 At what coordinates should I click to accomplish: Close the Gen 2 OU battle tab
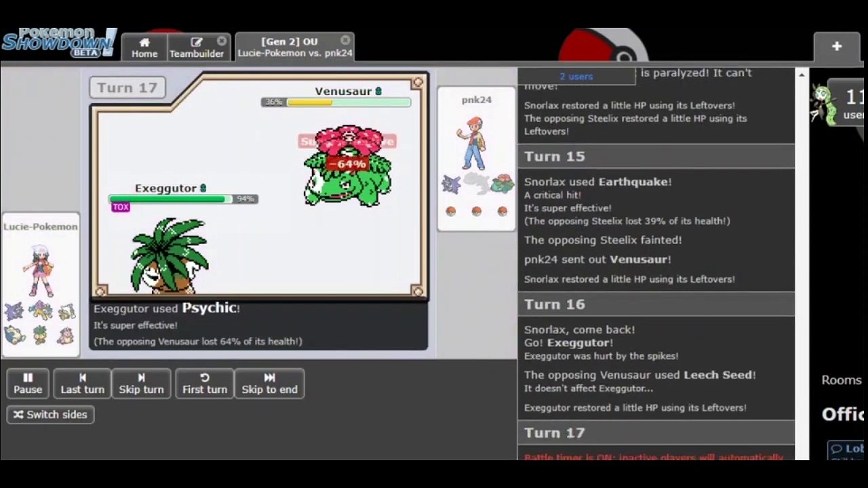pos(346,41)
